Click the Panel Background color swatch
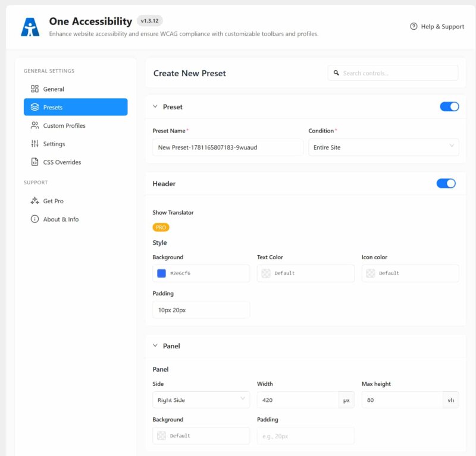Viewport: 476px width, 456px height. tap(161, 435)
